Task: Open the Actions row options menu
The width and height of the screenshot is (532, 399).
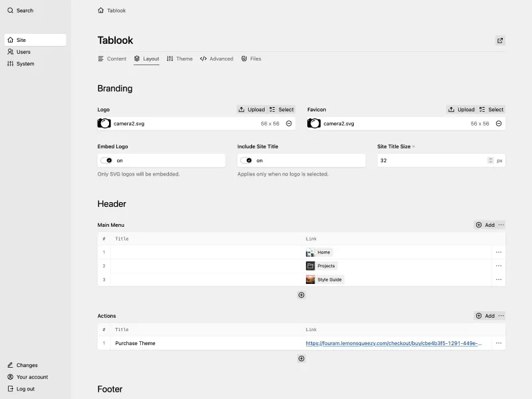Action: (499, 343)
